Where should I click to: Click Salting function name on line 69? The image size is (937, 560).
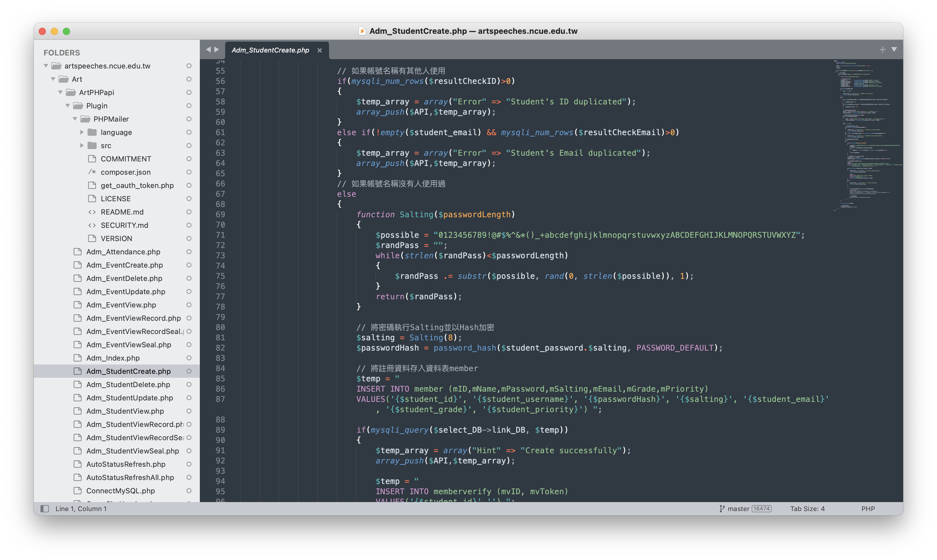[x=416, y=214]
